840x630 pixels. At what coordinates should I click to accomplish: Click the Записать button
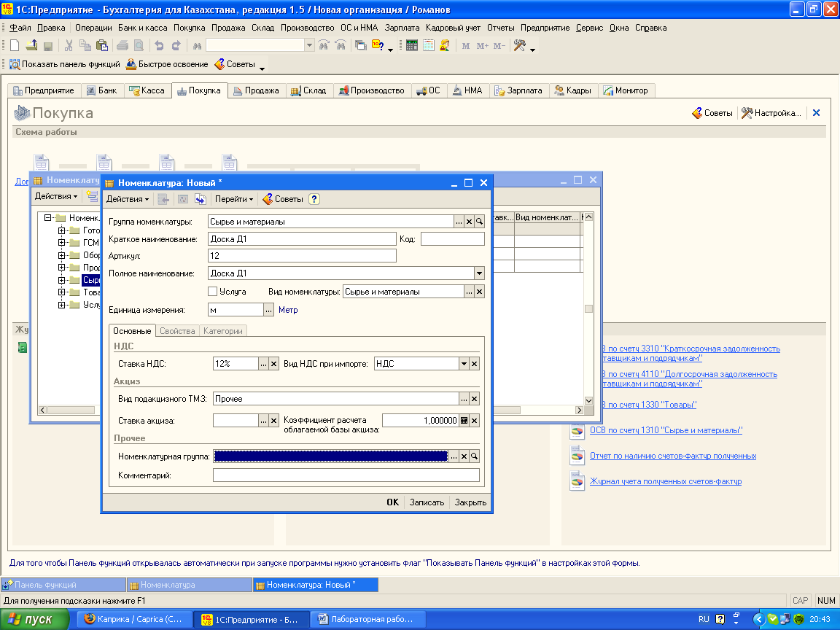(x=427, y=502)
